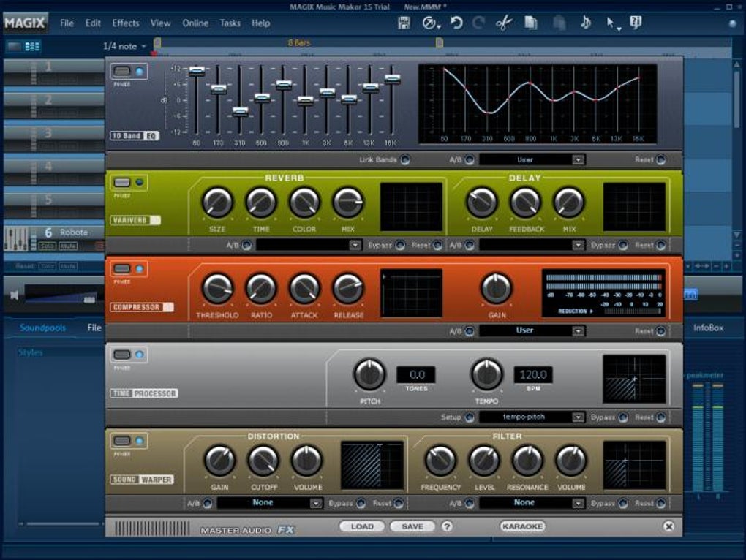Click the Redo arrow icon

[478, 23]
